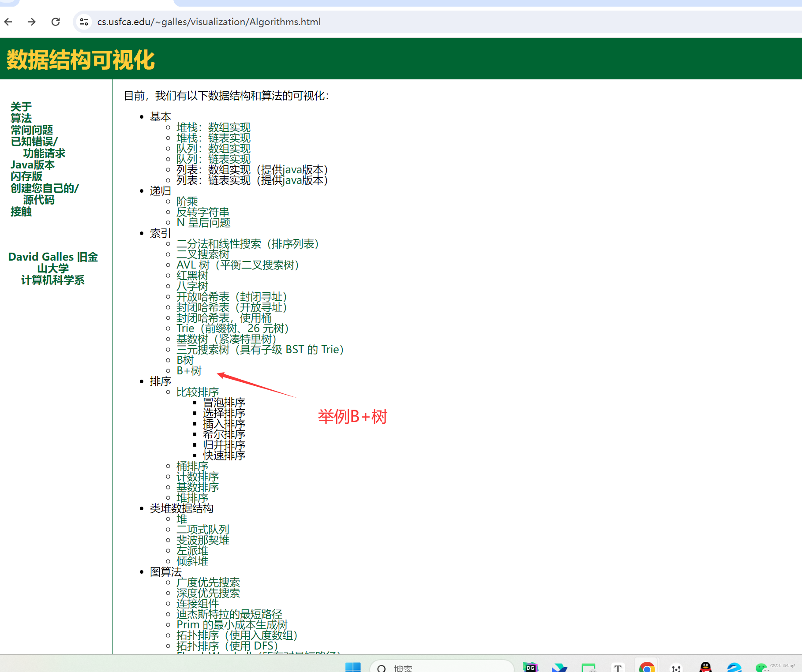Open 创建您自己的/源代码 sidebar link
Image resolution: width=802 pixels, height=672 pixels.
[45, 194]
